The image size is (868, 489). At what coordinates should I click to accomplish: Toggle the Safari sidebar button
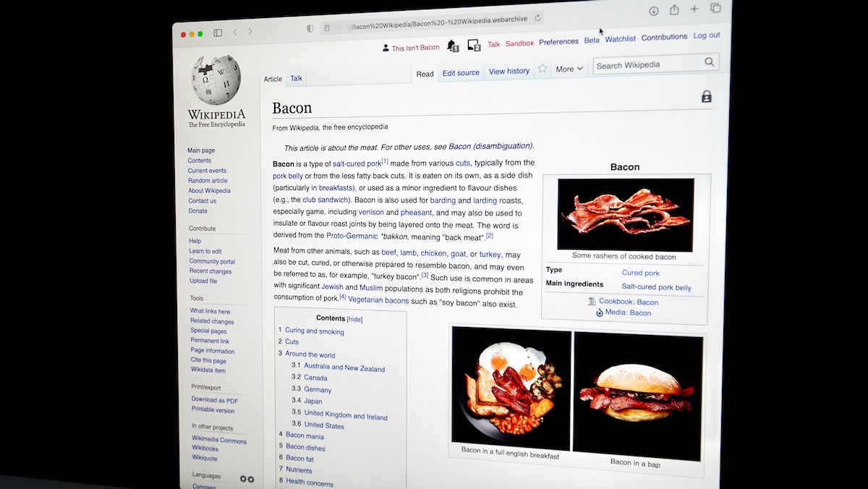click(x=218, y=33)
